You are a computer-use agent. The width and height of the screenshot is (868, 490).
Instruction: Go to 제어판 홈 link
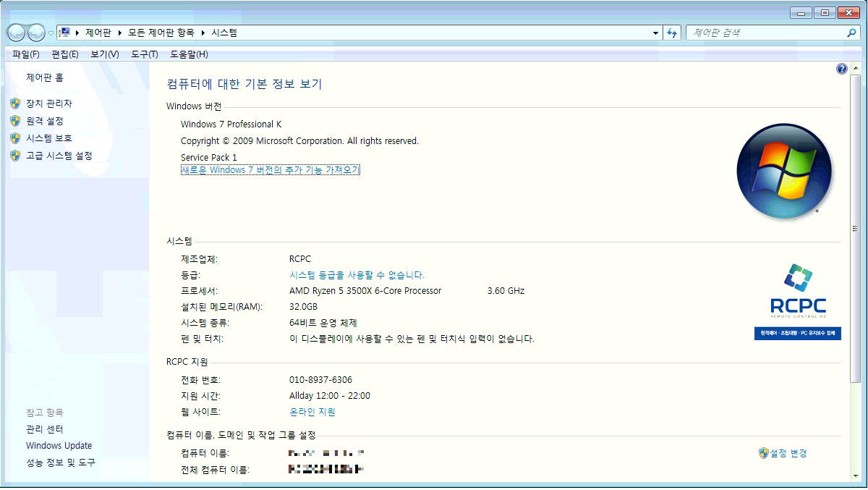point(45,77)
